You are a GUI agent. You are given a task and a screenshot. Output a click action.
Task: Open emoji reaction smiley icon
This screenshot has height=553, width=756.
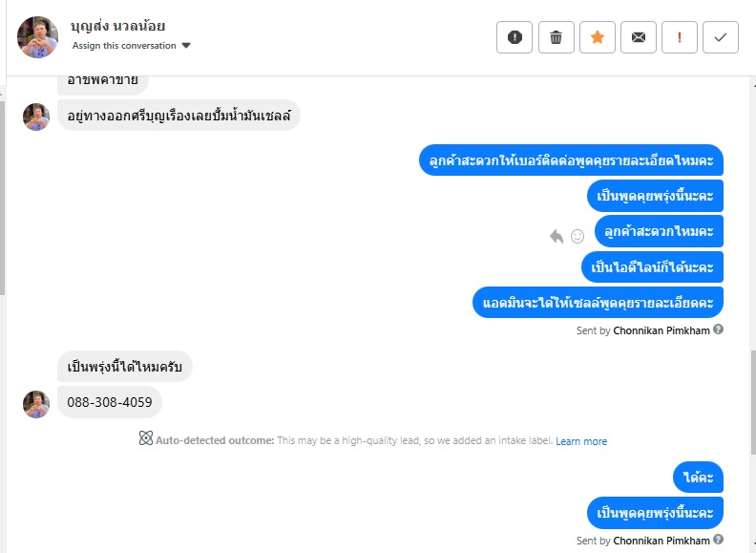pyautogui.click(x=577, y=236)
